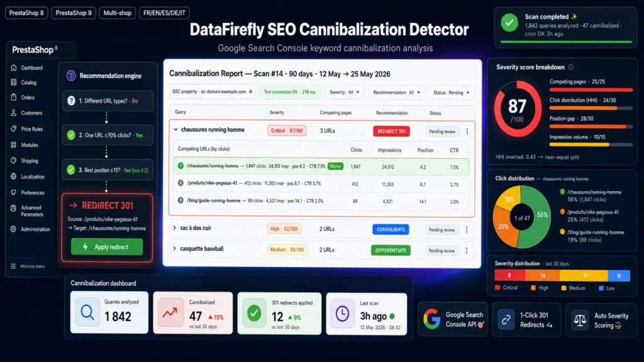This screenshot has height=362, width=644.
Task: Click the Google logo icon
Action: [x=432, y=319]
